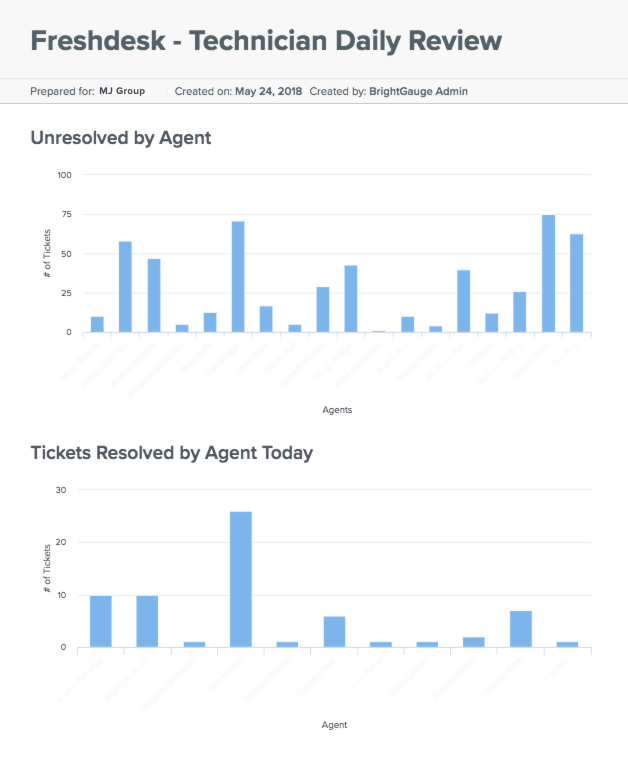Click the "BrightGauge Admin" author name
Viewport: 628px width, 759px height.
(418, 91)
